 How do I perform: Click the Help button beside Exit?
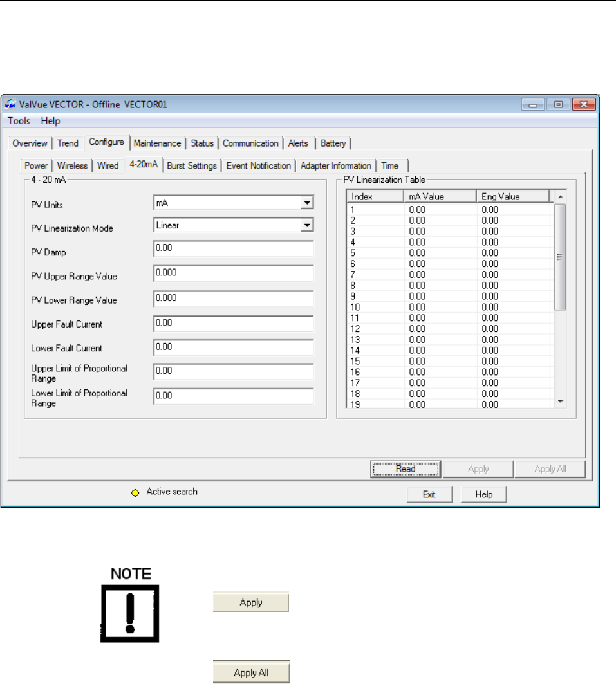click(x=484, y=494)
